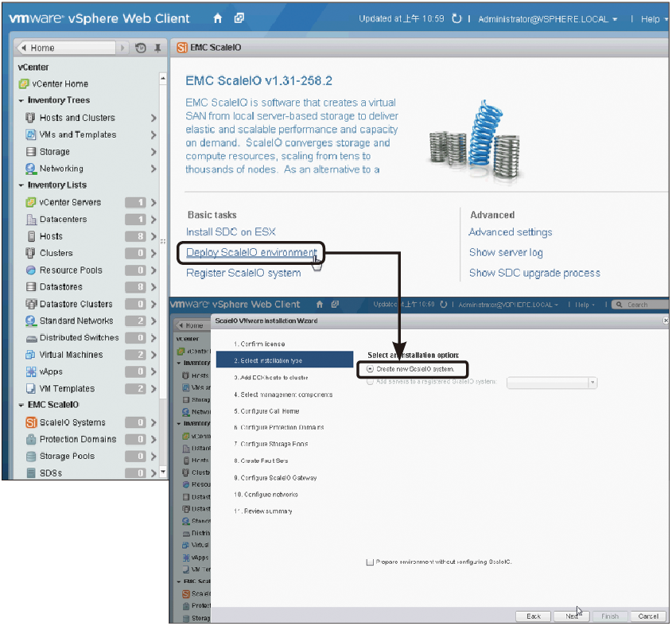Image resolution: width=672 pixels, height=626 pixels.
Task: Click the Hosts count badge 8
Action: (x=135, y=236)
